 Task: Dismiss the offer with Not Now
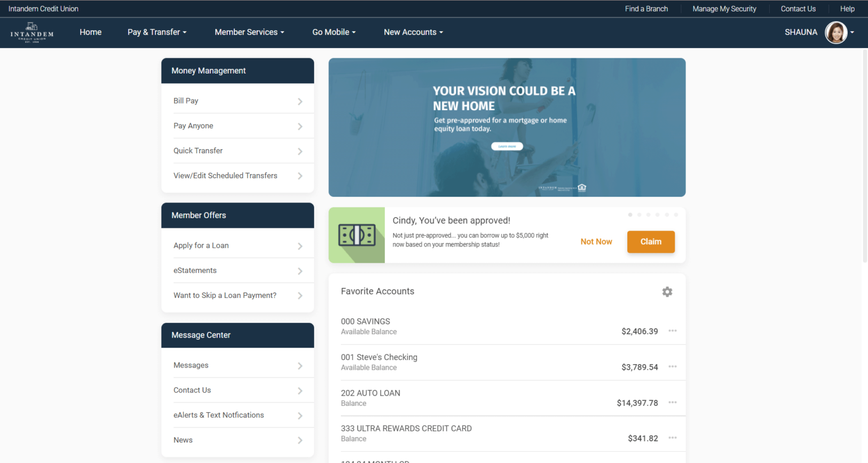(596, 241)
